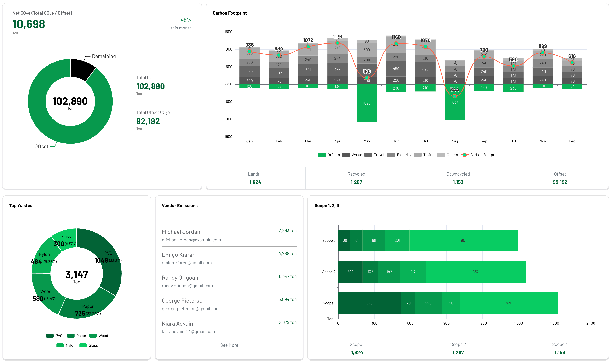Click the May 1090 offset bar
The height and width of the screenshot is (364, 611).
point(367,108)
